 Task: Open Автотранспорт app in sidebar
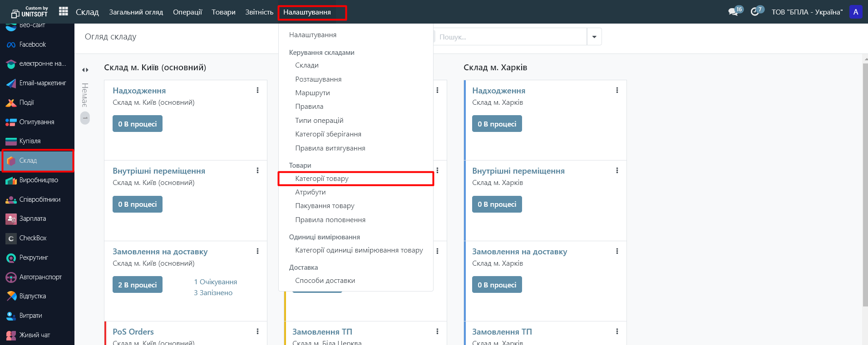pyautogui.click(x=40, y=277)
